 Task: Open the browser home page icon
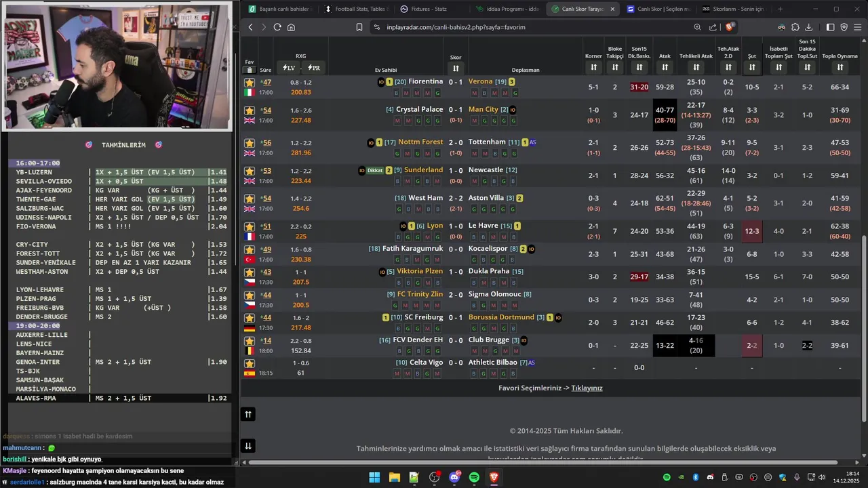(x=291, y=27)
